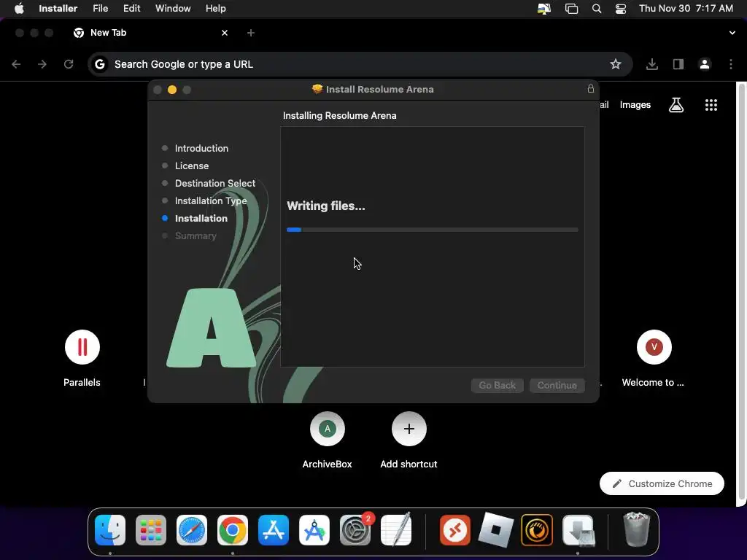Open the Apple menu

19,9
